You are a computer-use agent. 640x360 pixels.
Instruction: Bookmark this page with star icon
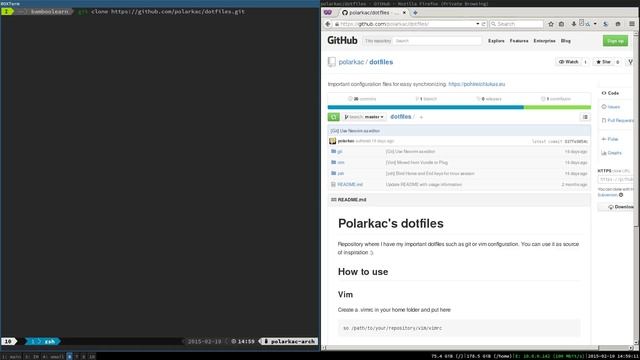pyautogui.click(x=551, y=24)
